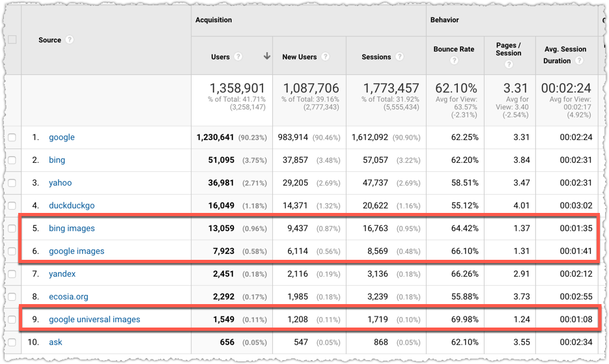The height and width of the screenshot is (364, 609).
Task: Select bing users value 51,095
Action: [221, 160]
